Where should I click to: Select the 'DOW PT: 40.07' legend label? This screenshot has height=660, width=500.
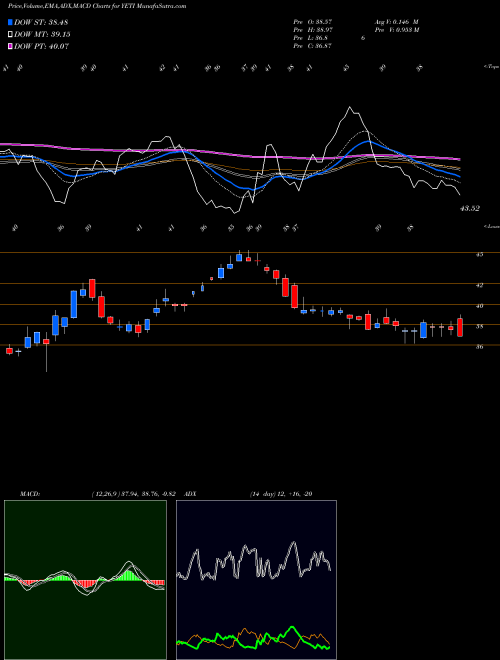coord(41,46)
